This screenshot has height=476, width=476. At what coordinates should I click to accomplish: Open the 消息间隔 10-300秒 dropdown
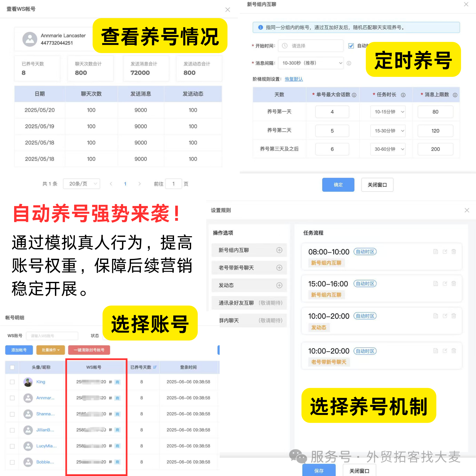(311, 63)
